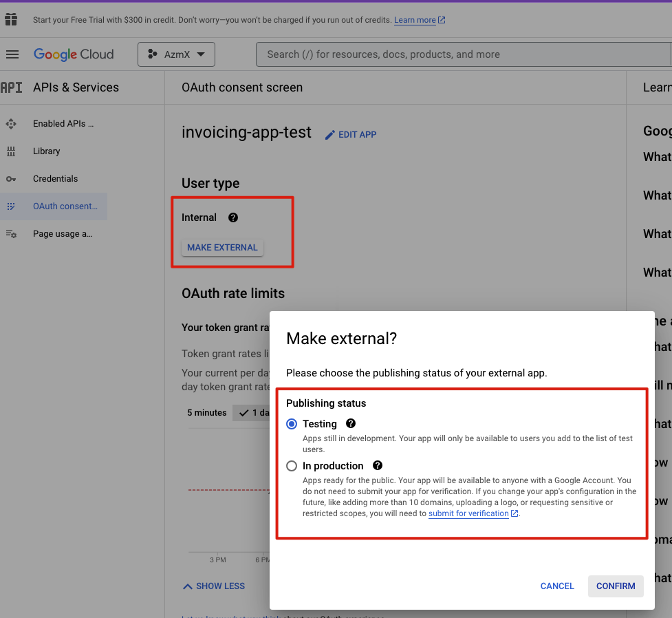Open Library in the sidebar
Screen dimensions: 672x618
pos(46,151)
